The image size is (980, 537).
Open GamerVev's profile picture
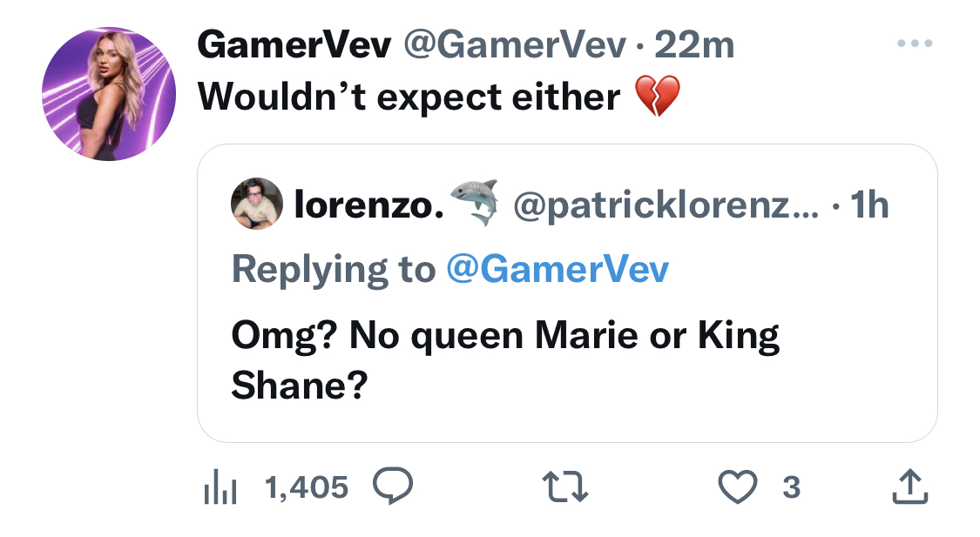click(x=109, y=94)
